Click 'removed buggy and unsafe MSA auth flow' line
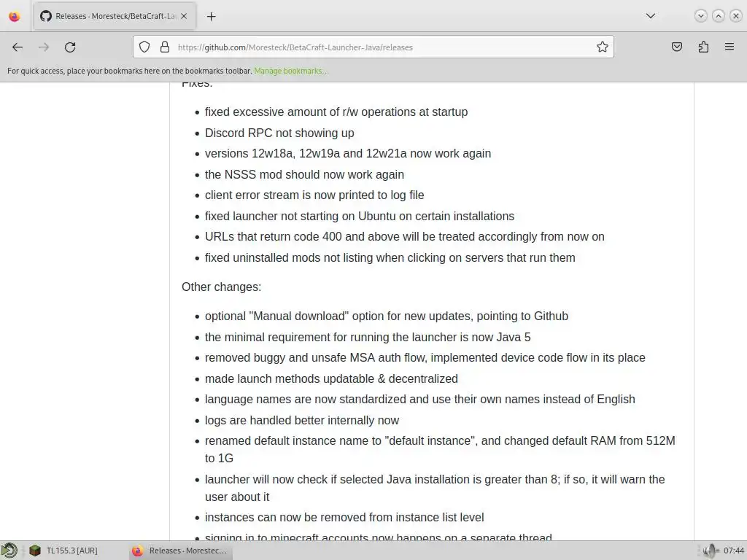This screenshot has width=747, height=560. pyautogui.click(x=425, y=357)
